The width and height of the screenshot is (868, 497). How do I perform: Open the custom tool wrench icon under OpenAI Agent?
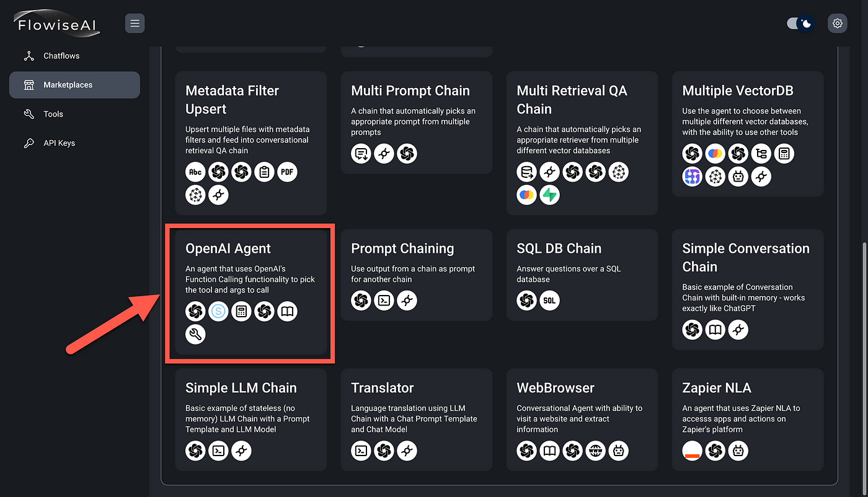(x=195, y=334)
